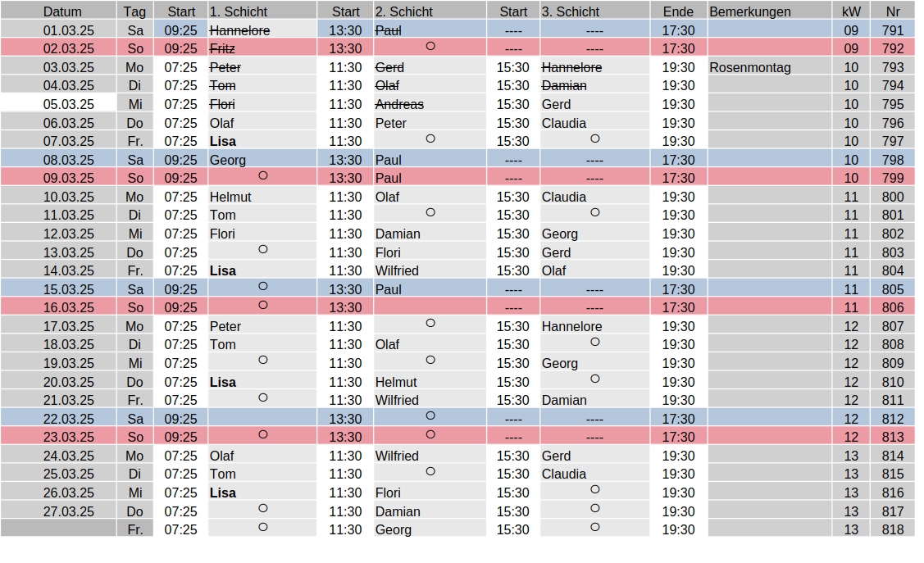Click the bold Lisa entry on 07.03.25

[x=223, y=141]
